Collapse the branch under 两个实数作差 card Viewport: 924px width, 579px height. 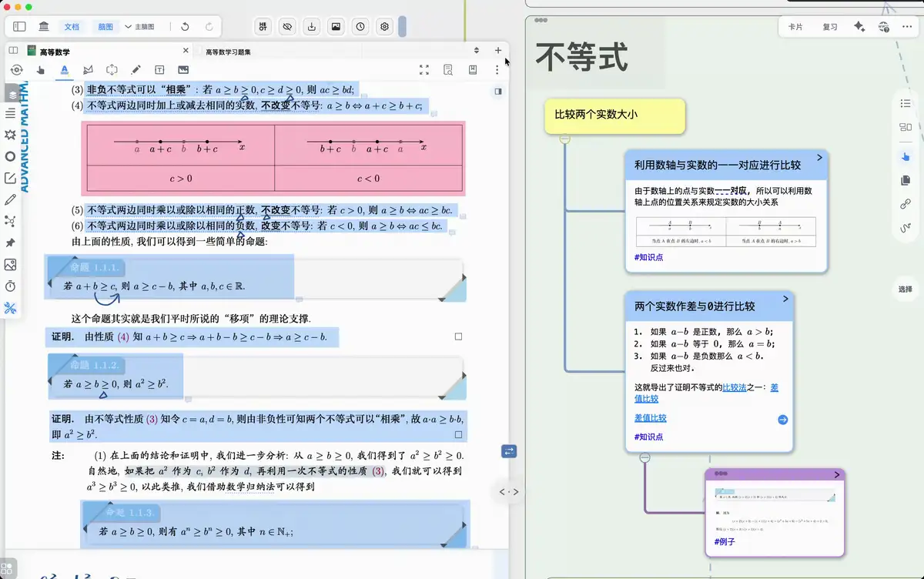pyautogui.click(x=645, y=457)
